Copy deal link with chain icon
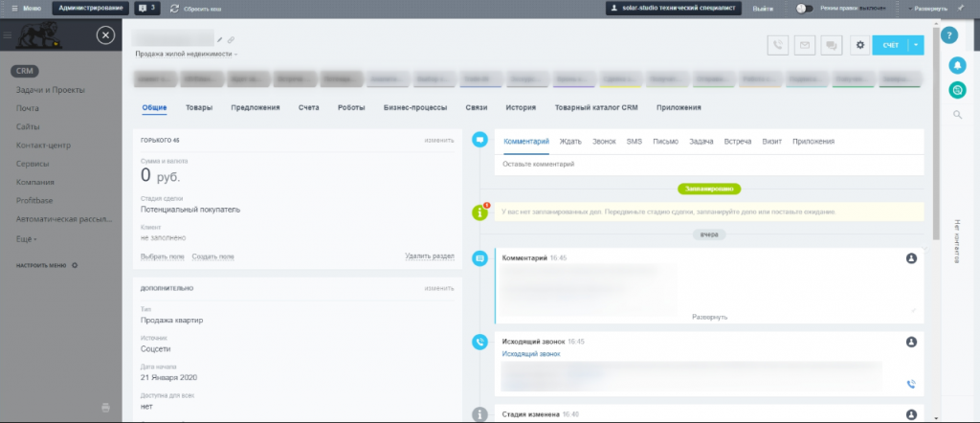980x423 pixels. [231, 39]
